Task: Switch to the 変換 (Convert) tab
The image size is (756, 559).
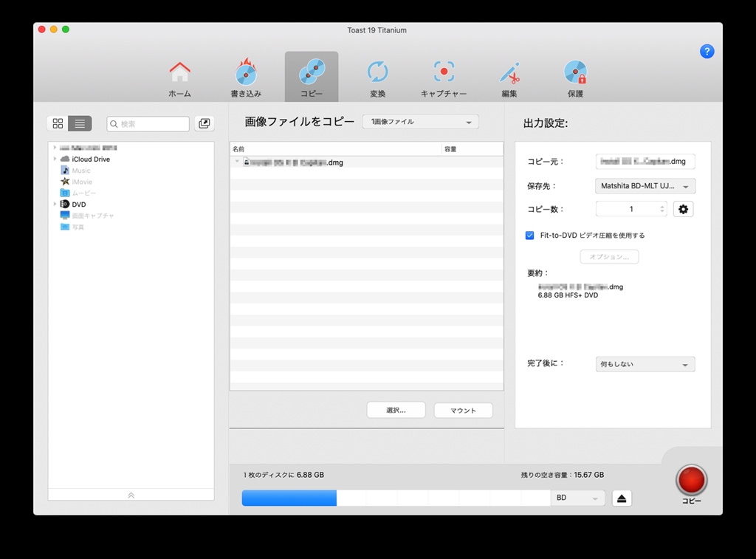Action: (x=377, y=78)
